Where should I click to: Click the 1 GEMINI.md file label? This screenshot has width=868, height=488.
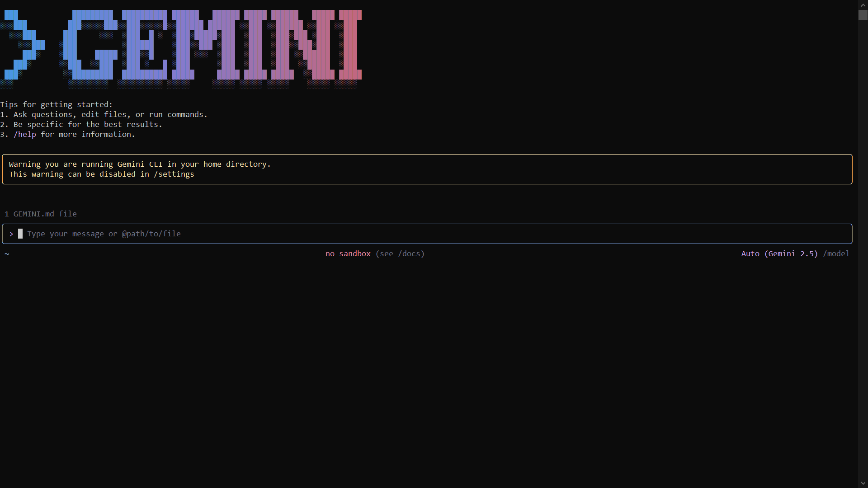click(x=41, y=214)
